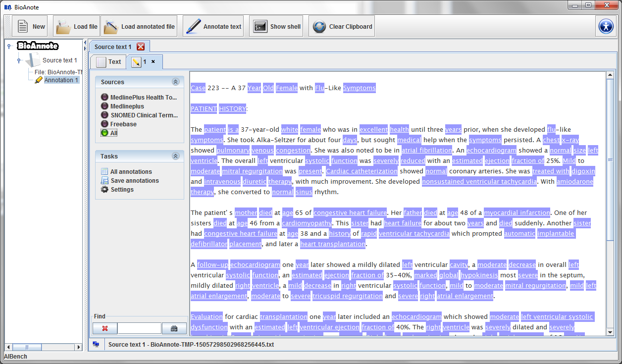This screenshot has height=364, width=622.
Task: Collapse the Tasks panel
Action: (175, 156)
